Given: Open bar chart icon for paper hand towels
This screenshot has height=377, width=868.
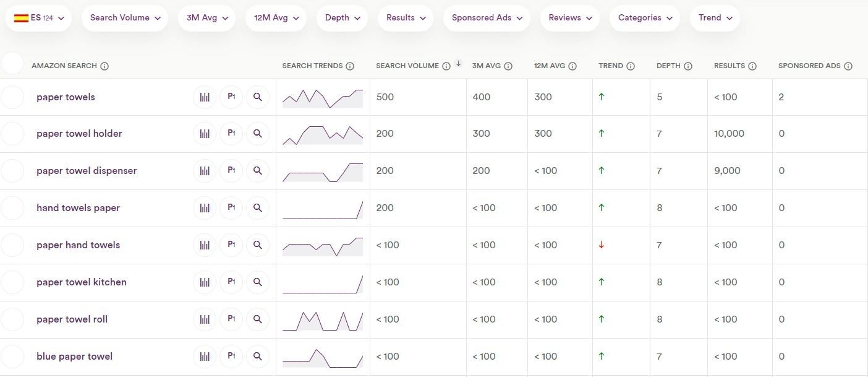Looking at the screenshot, I should pos(205,245).
